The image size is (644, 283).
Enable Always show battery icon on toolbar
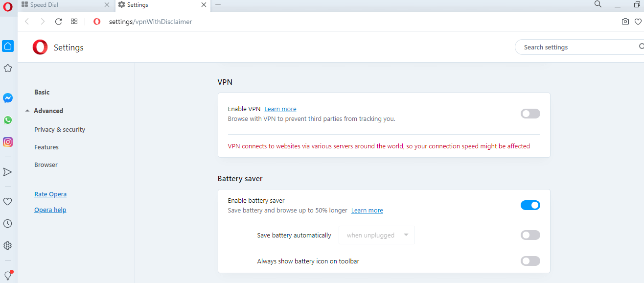[530, 261]
